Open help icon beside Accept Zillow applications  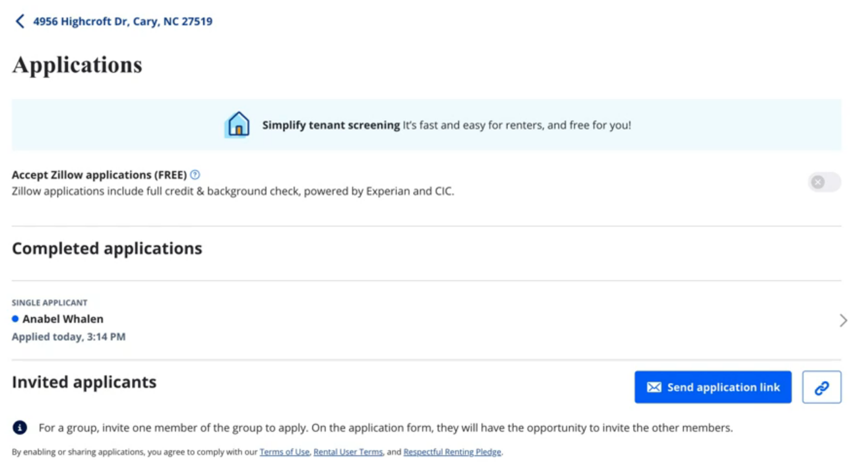(x=195, y=175)
